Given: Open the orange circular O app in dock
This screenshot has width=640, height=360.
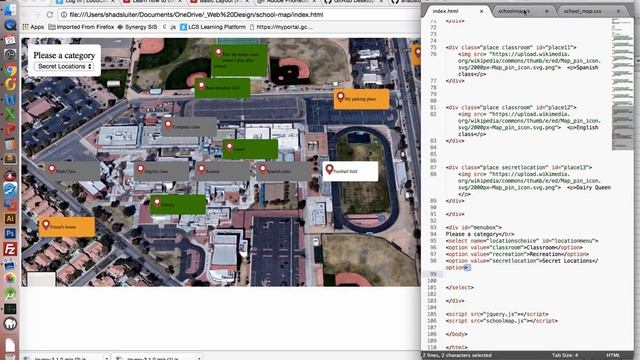Looking at the screenshot, I should 10,84.
